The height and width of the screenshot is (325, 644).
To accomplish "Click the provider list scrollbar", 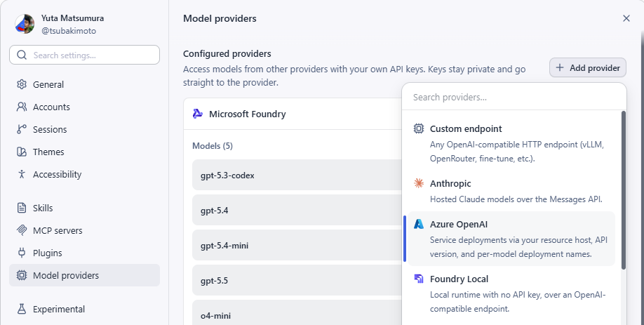I will click(x=623, y=190).
